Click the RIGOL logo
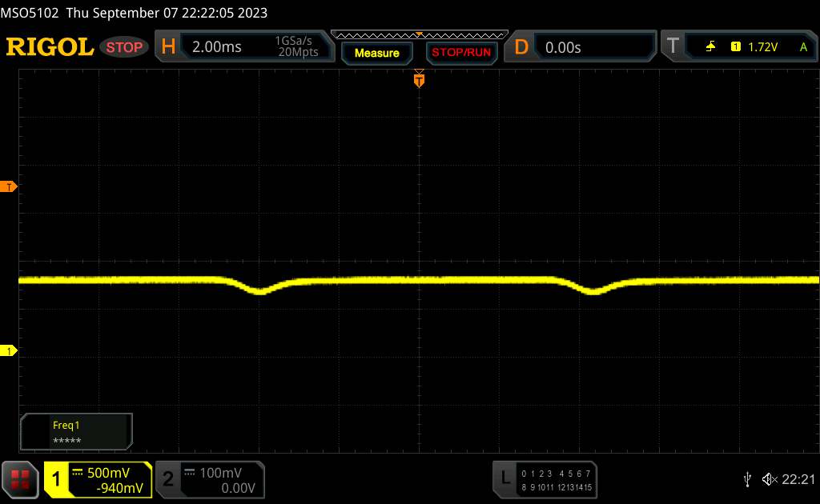The image size is (820, 504). click(x=50, y=47)
